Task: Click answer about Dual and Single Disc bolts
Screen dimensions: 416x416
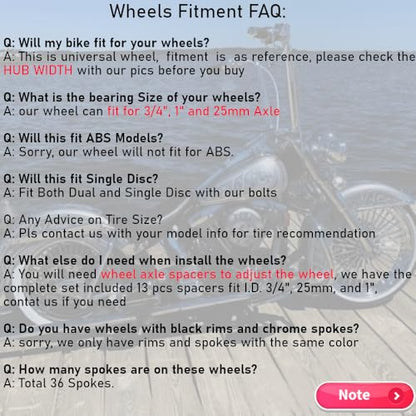Action: [x=140, y=193]
